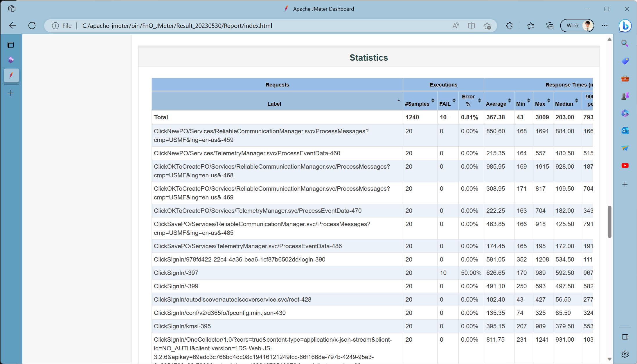This screenshot has height=364, width=637.
Task: Open the Extensions puzzle icon
Action: (x=509, y=26)
